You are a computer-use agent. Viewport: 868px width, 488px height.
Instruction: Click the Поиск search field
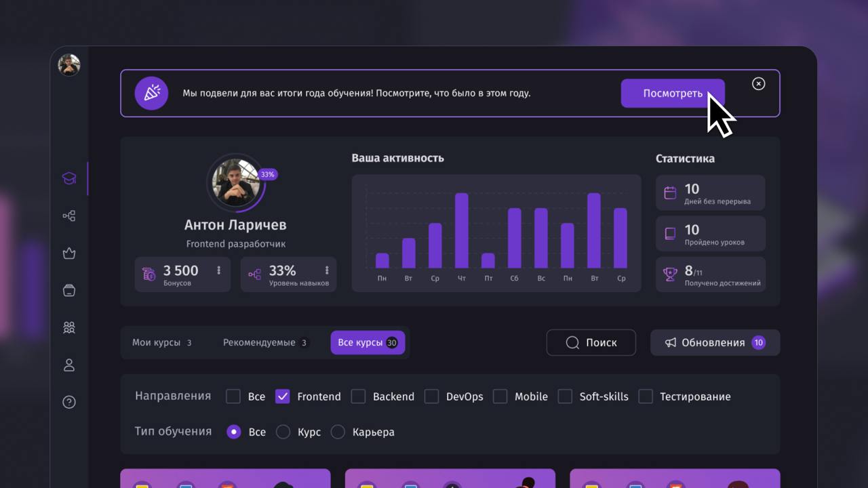[591, 343]
